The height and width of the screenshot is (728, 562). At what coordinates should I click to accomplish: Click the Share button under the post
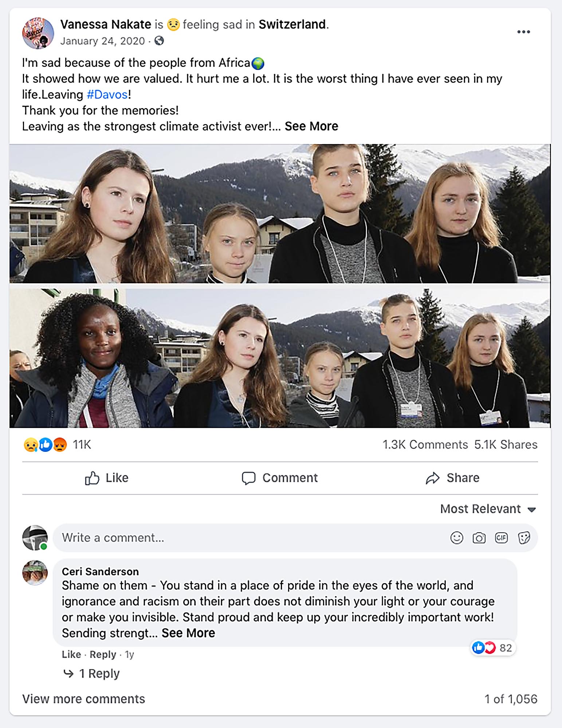click(452, 478)
